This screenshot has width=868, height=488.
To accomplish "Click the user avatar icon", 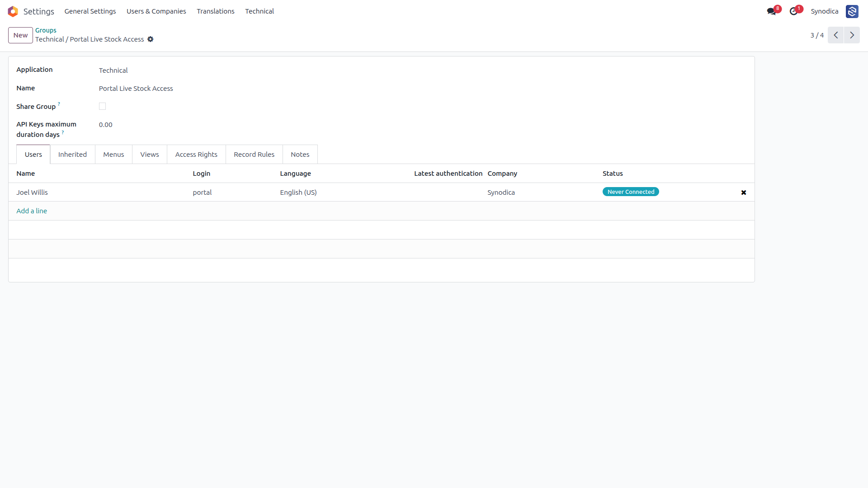I will point(852,11).
